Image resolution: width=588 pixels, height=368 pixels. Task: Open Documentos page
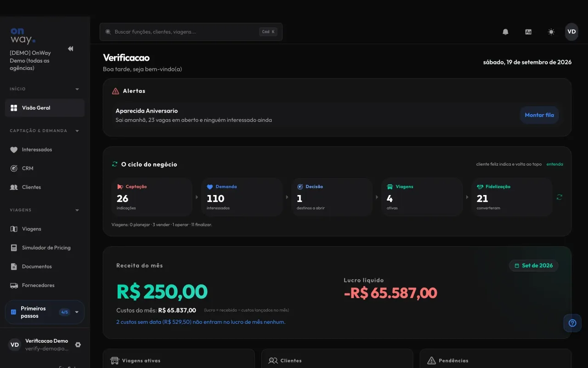pos(45,266)
